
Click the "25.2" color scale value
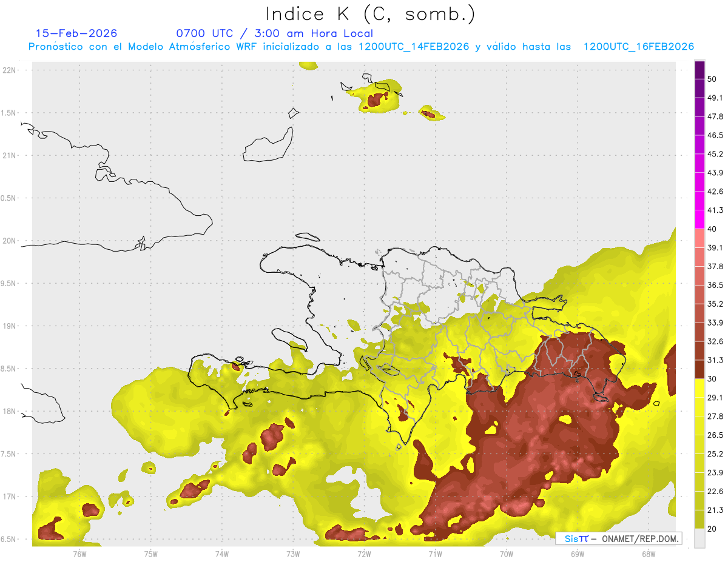(x=715, y=455)
